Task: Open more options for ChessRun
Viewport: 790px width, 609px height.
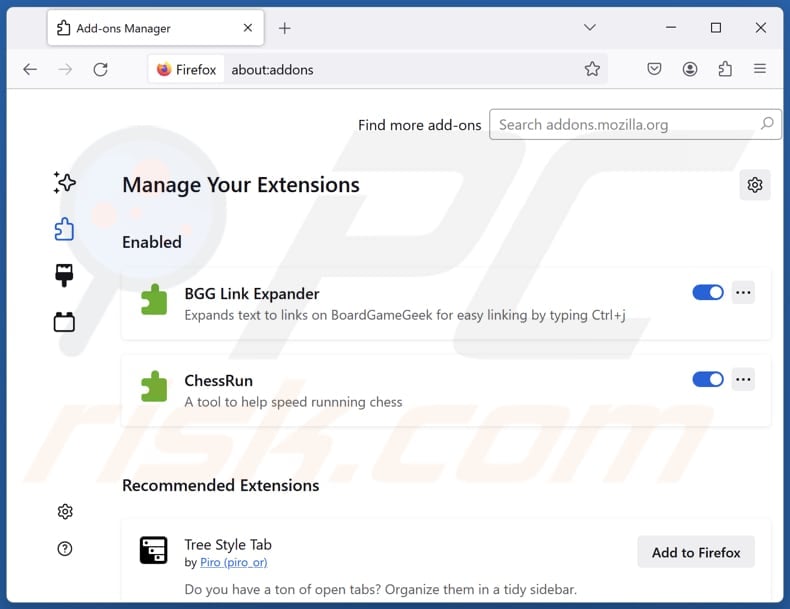Action: pos(743,380)
